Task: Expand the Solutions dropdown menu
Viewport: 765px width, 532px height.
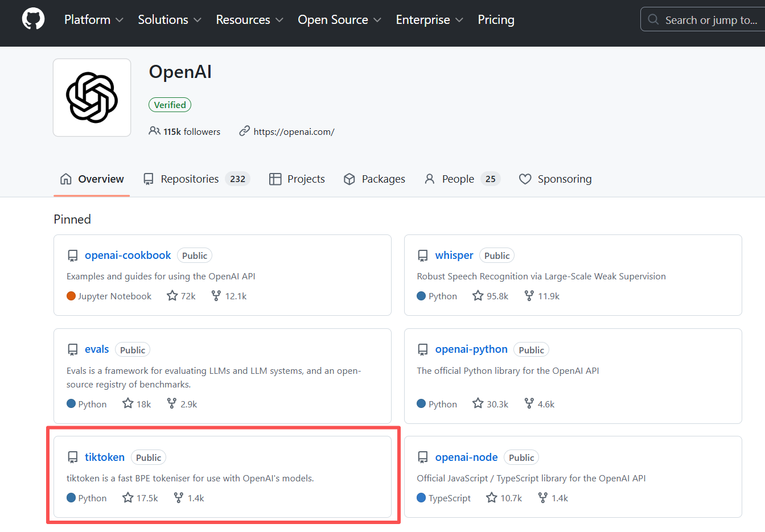Action: 170,19
